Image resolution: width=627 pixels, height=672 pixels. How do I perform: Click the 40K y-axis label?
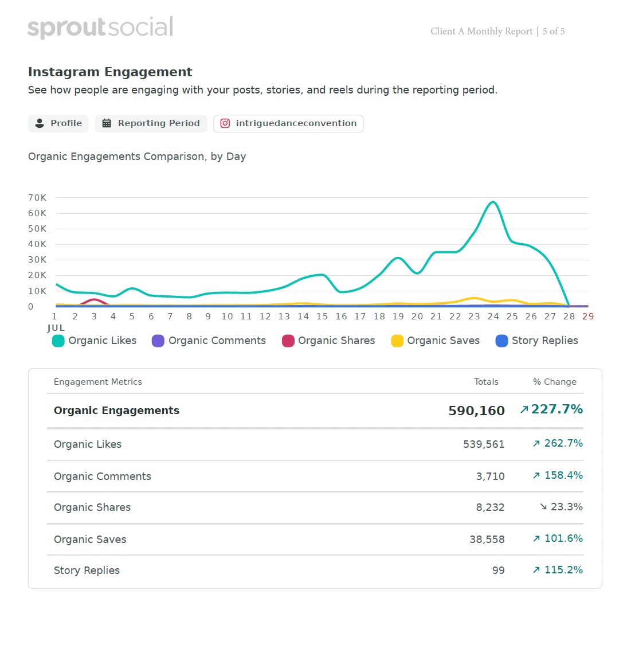37,244
